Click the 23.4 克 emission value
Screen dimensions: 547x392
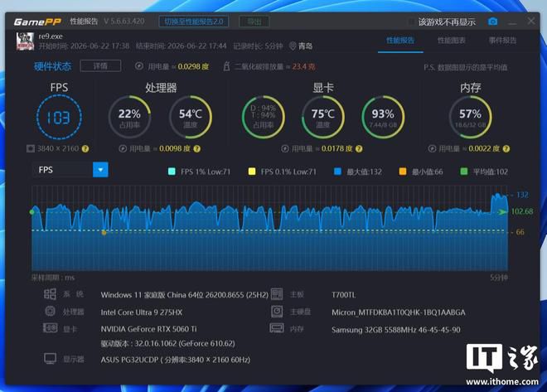[303, 66]
